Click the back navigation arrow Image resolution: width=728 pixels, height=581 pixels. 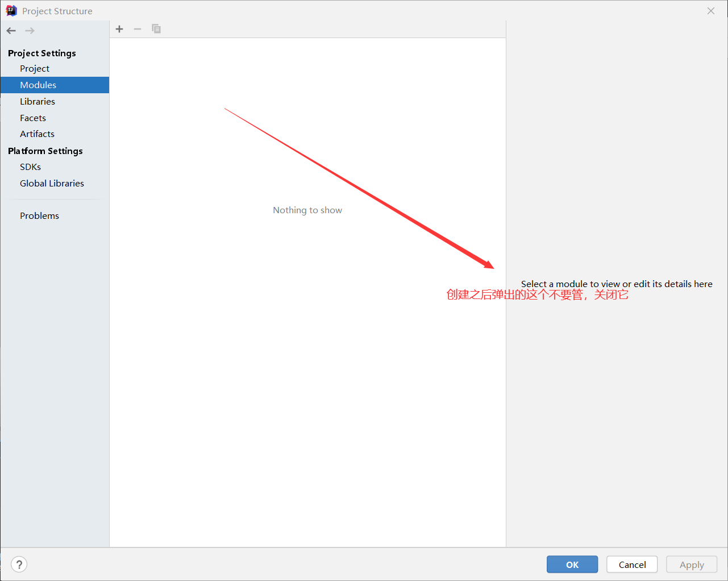point(11,31)
